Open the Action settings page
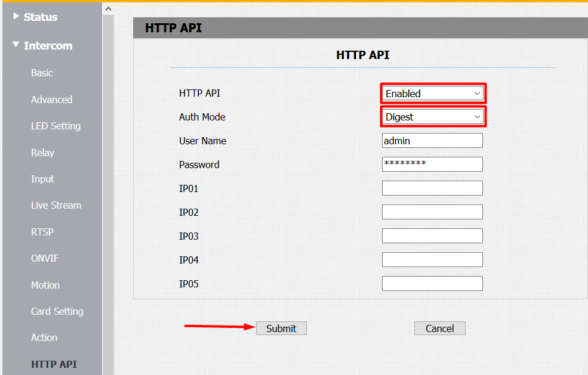The image size is (588, 375). (x=44, y=337)
